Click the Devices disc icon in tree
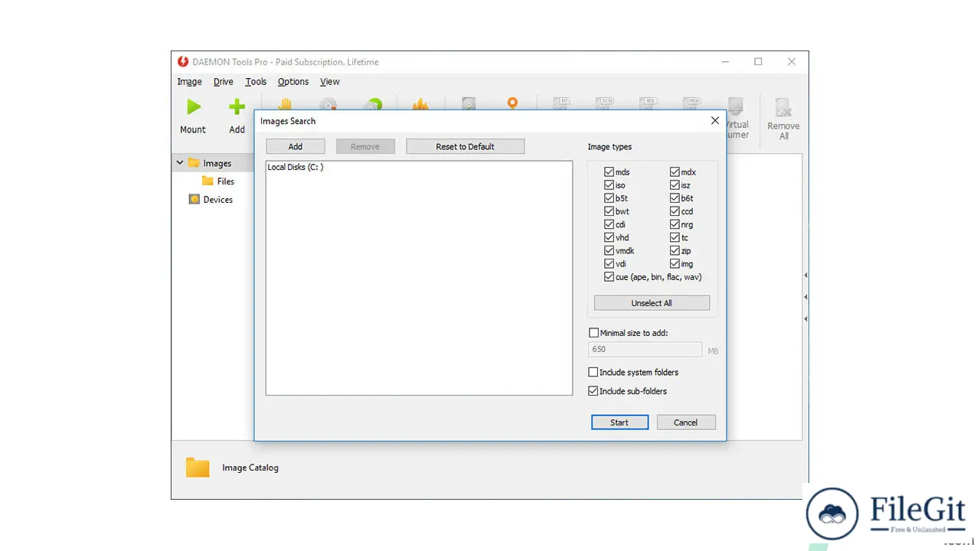Screen dimensions: 980x551 pyautogui.click(x=194, y=199)
